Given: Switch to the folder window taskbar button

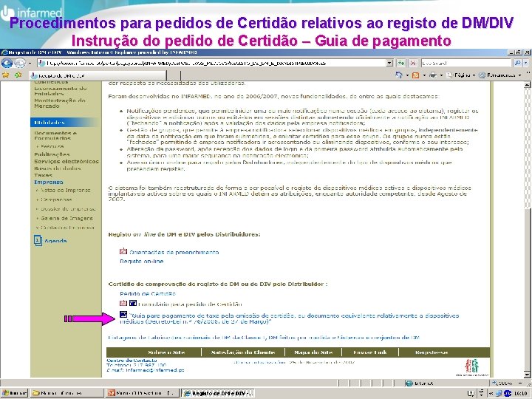Looking at the screenshot, I should tap(66, 393).
